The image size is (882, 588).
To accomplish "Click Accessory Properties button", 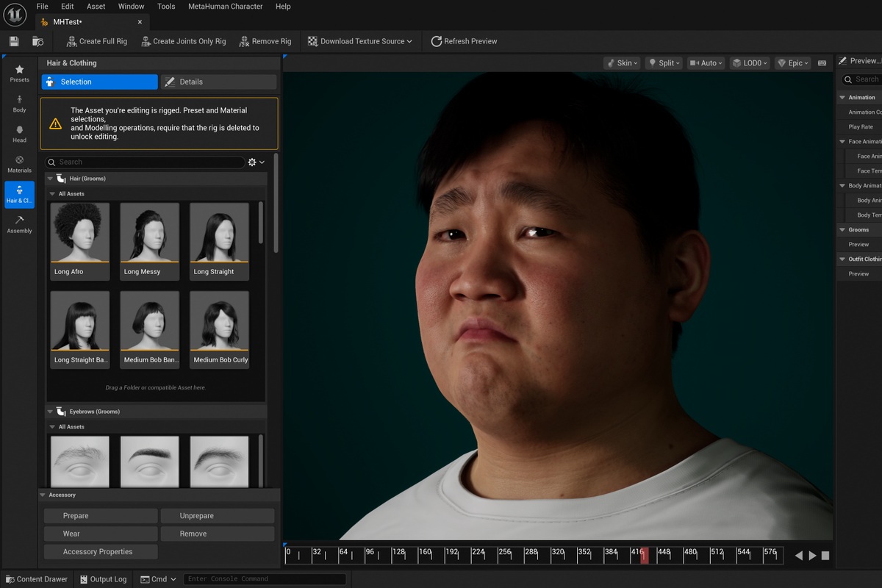I will [101, 552].
